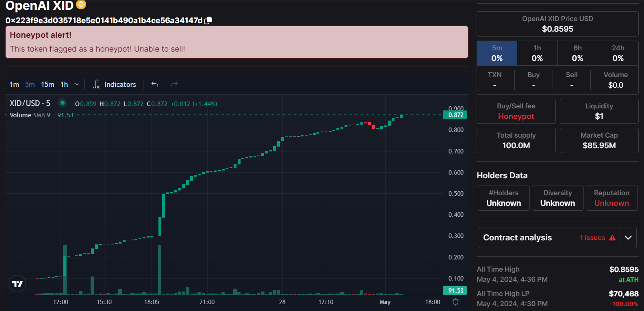Open the Indicators function icon

point(96,84)
